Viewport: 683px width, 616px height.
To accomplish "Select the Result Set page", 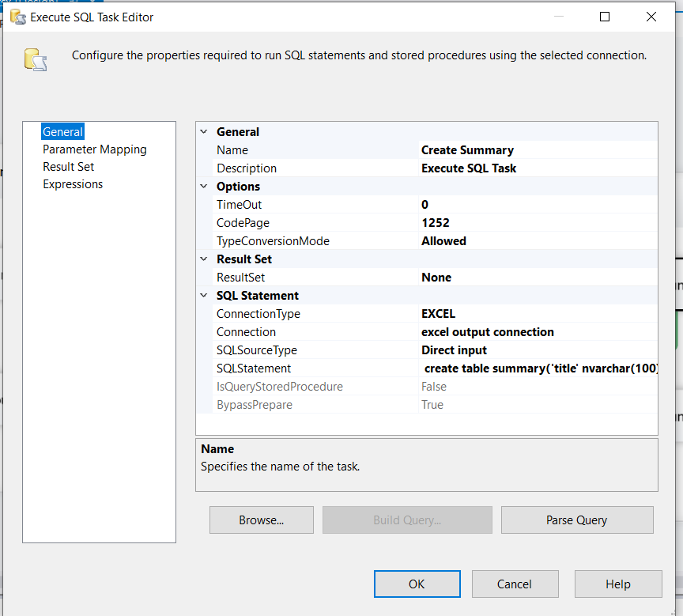I will (x=68, y=166).
